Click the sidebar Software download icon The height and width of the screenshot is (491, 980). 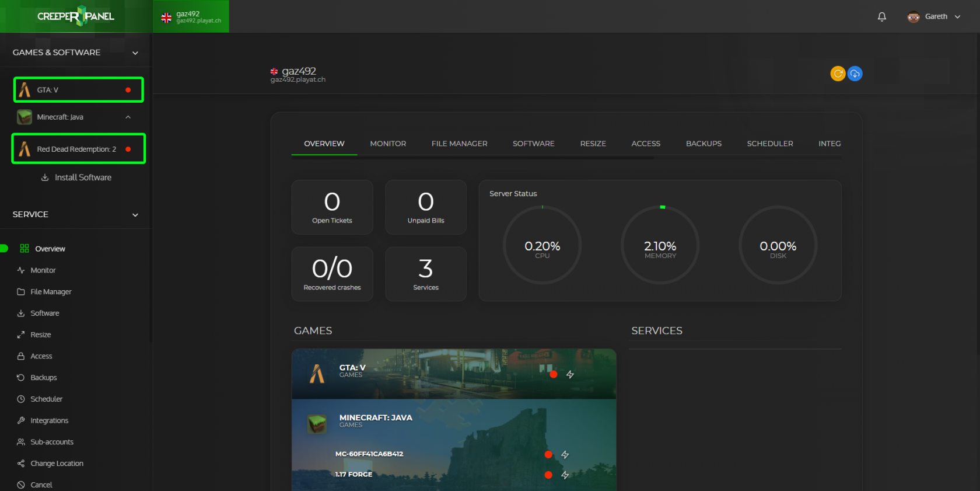coord(21,314)
